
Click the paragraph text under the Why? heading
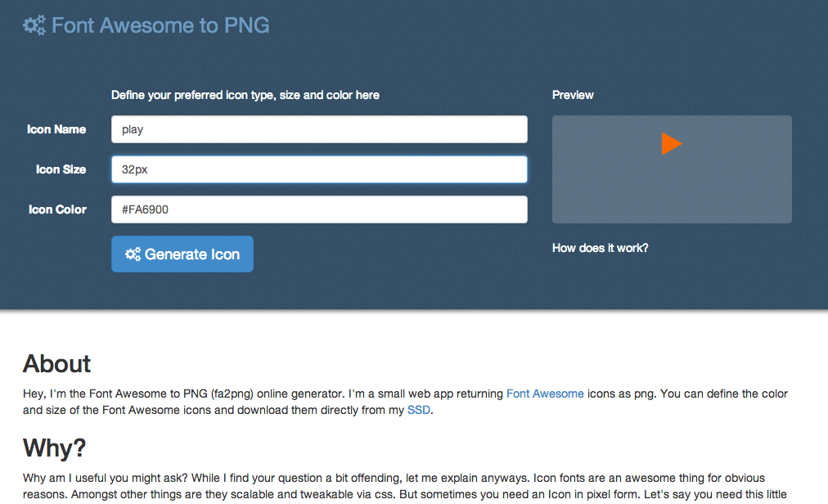393,485
